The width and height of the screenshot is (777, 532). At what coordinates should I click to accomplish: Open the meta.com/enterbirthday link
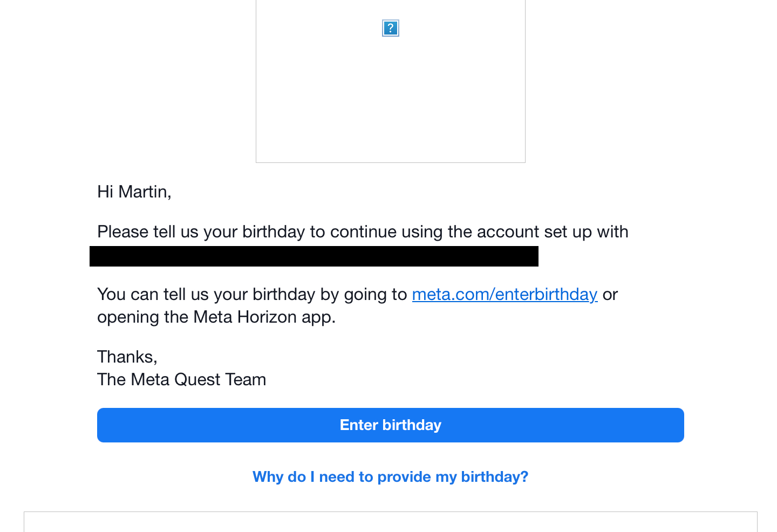505,294
